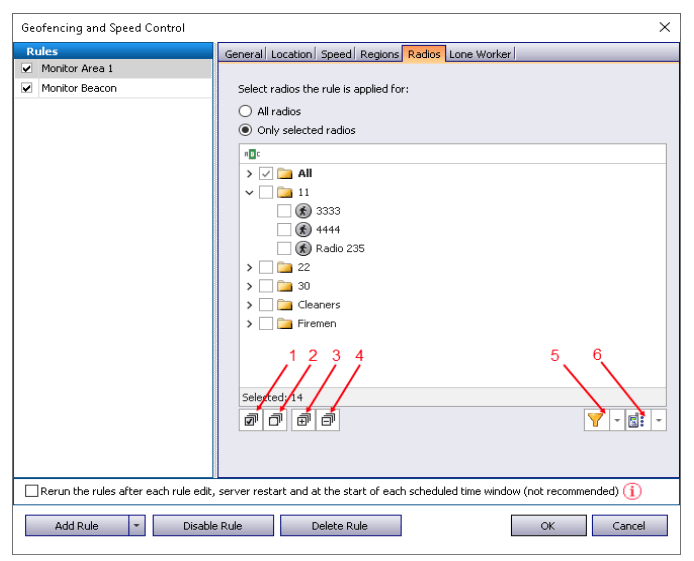
Task: Click the Firemen folder icon
Action: pos(285,323)
